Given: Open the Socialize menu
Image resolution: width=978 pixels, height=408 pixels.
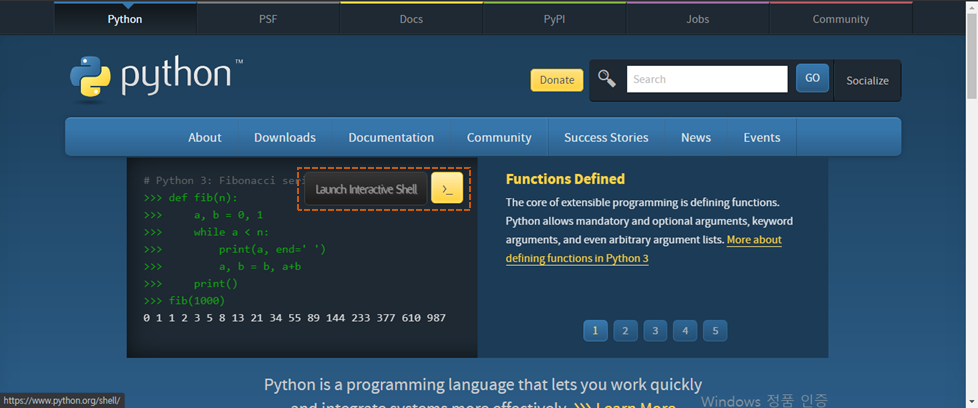Looking at the screenshot, I should coord(867,80).
